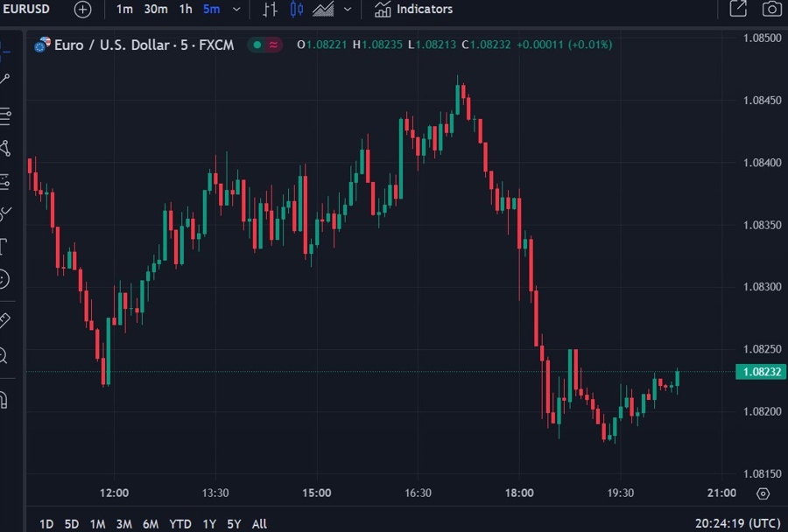
Task: Select the Trend Line drawing tool
Action: pyautogui.click(x=4, y=80)
